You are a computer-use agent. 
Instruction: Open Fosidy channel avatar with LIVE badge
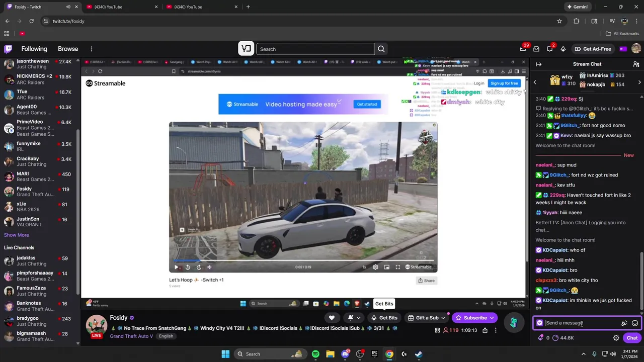[x=96, y=326]
